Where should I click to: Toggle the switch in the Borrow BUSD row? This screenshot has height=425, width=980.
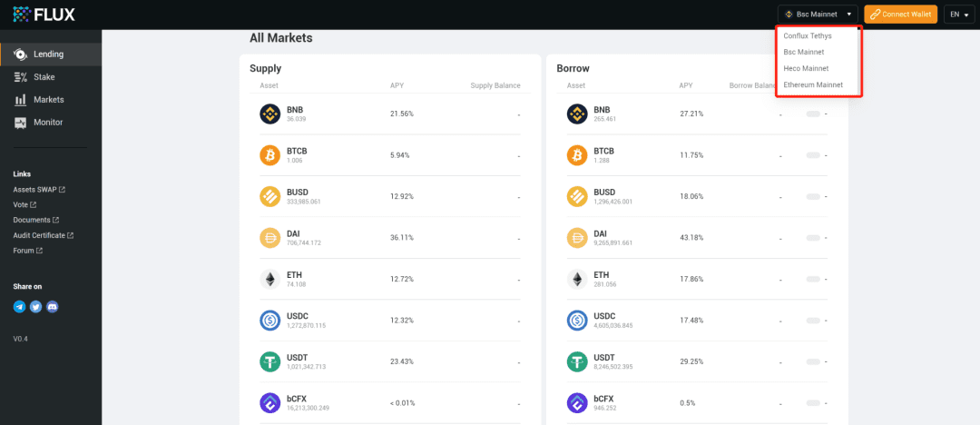[x=813, y=196]
